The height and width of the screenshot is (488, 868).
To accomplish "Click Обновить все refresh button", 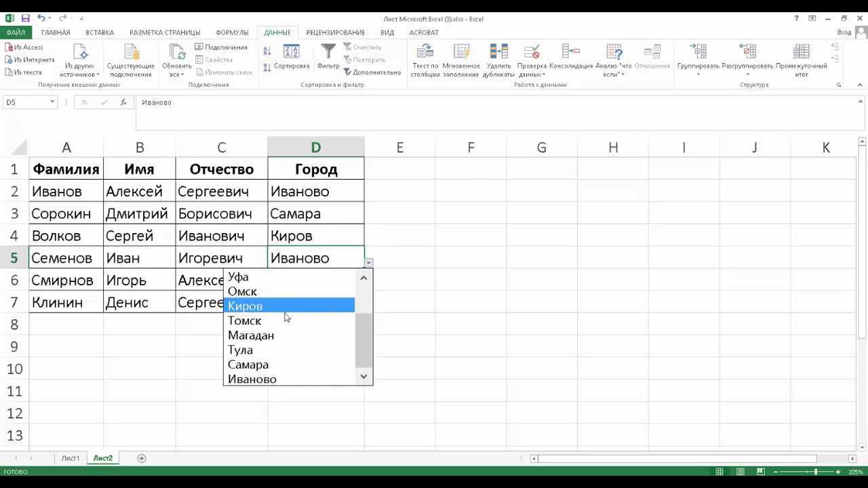I will click(x=176, y=61).
